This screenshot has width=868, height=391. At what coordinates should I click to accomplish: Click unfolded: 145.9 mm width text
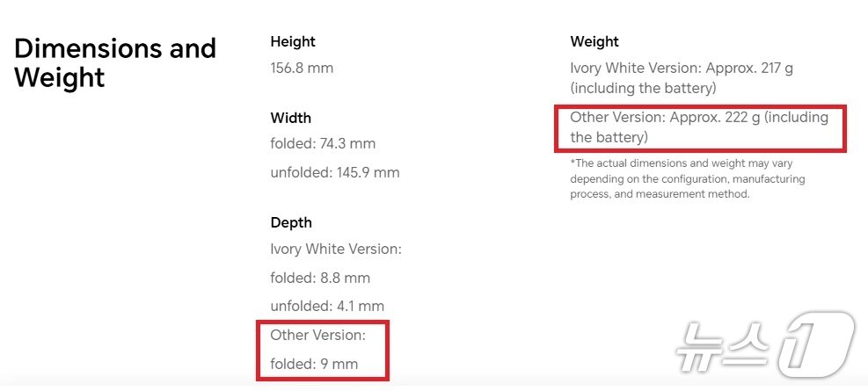click(x=335, y=172)
